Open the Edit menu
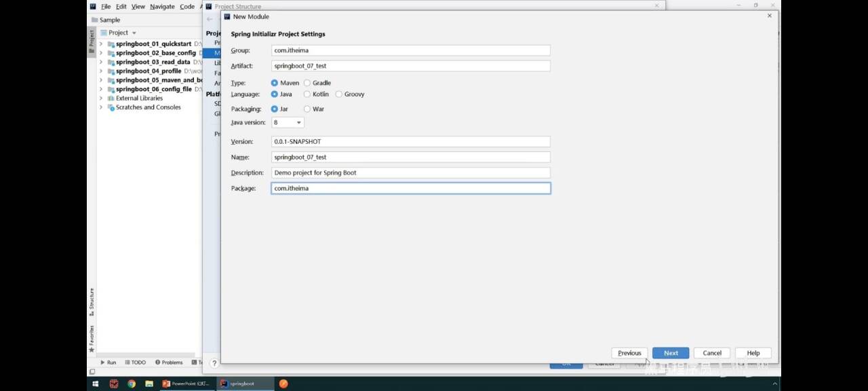This screenshot has width=868, height=391. [x=121, y=6]
